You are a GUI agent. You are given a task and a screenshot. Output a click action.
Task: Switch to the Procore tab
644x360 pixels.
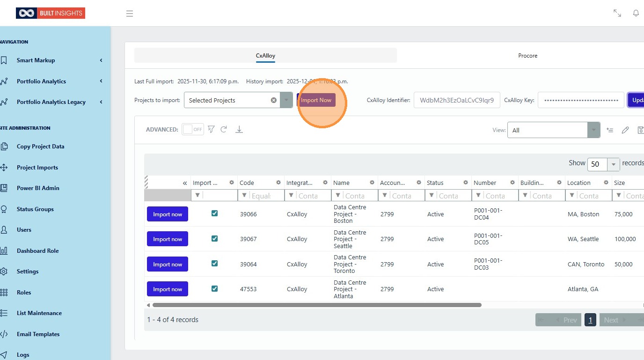click(x=527, y=56)
